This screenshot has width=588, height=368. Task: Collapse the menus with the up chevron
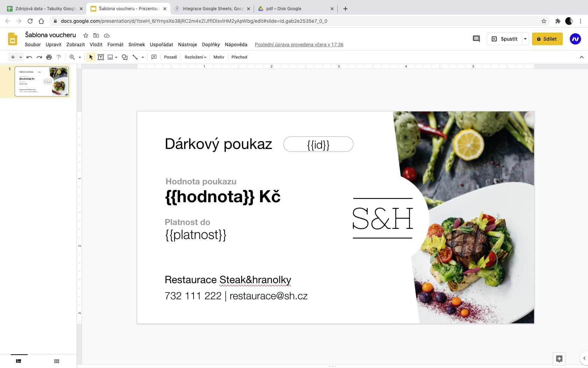[x=582, y=57]
